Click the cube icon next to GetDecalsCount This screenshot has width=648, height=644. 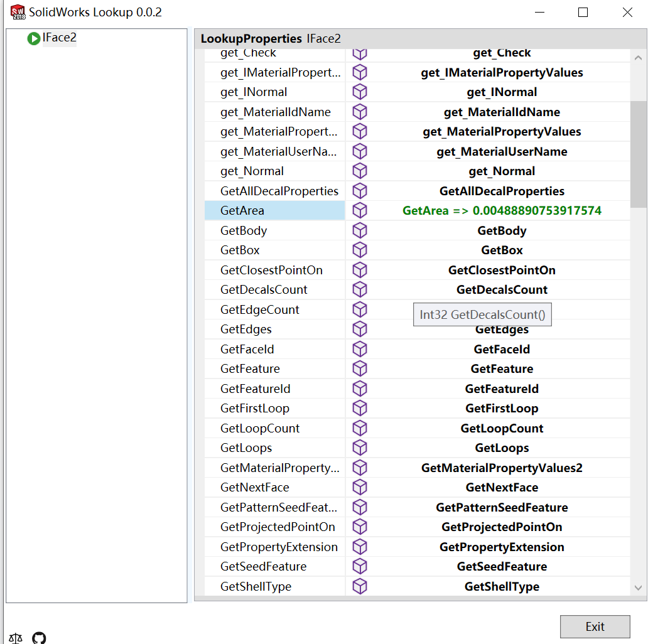point(360,289)
